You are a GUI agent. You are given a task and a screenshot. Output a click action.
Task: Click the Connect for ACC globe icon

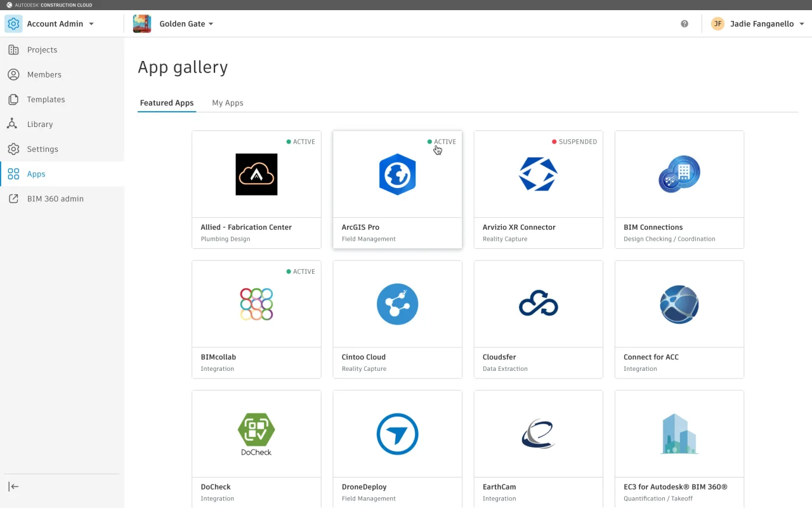click(x=679, y=304)
